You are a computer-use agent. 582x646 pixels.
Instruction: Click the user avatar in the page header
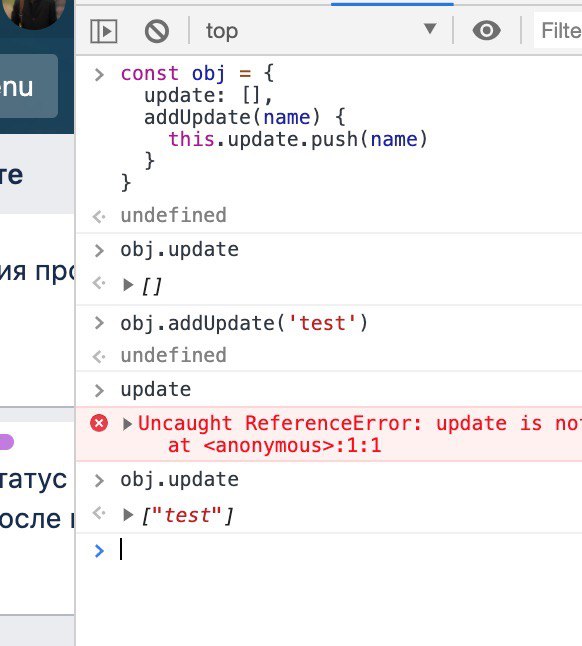pyautogui.click(x=34, y=12)
